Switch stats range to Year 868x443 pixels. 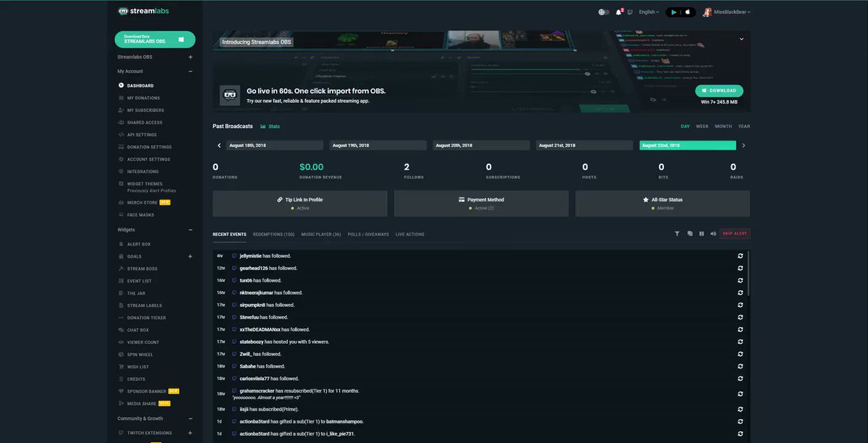(744, 127)
